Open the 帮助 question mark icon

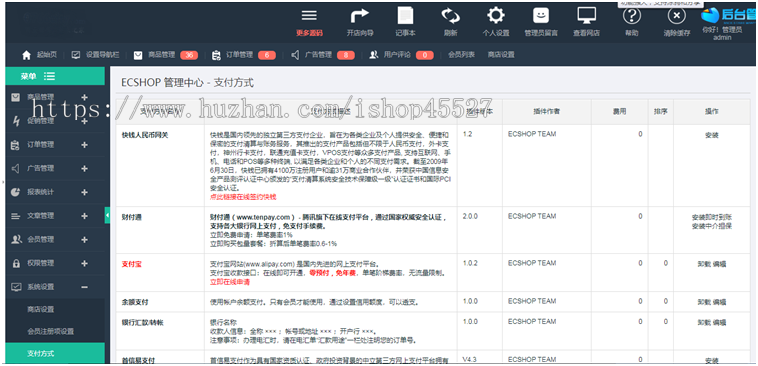(x=631, y=16)
